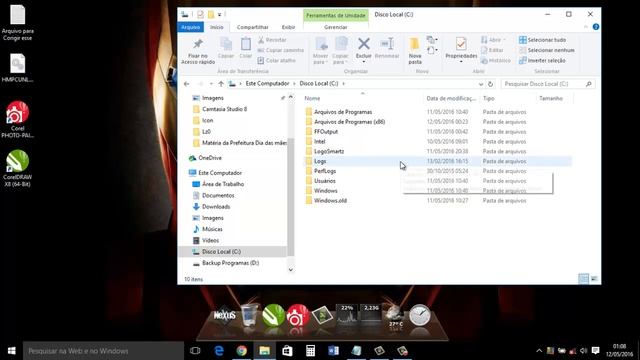This screenshot has height=360, width=640.
Task: Show hidden system tray icons
Action: coord(539,351)
